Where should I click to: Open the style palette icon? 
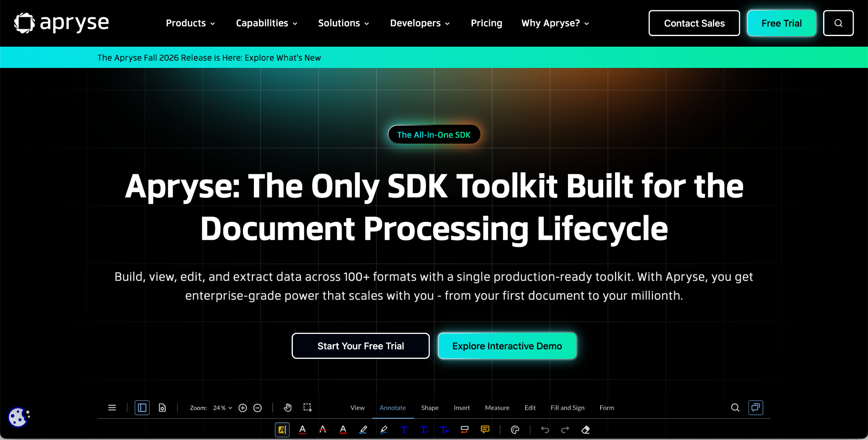coord(515,430)
